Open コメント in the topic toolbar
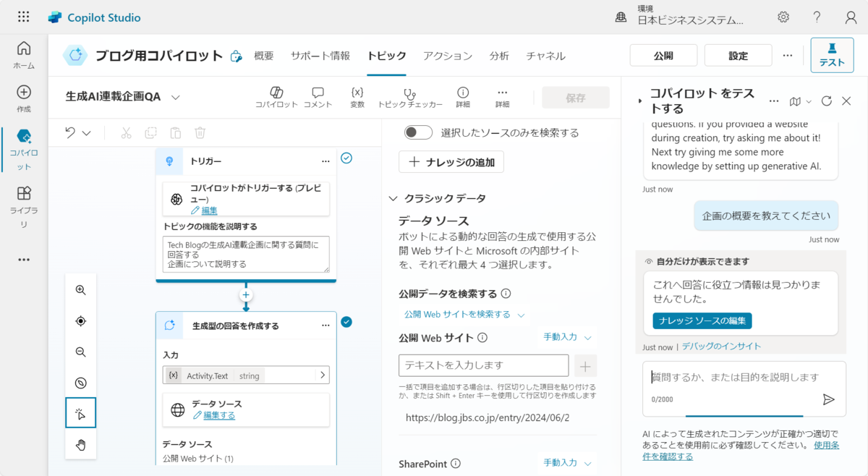Screen dimensions: 868x476 coord(318,97)
